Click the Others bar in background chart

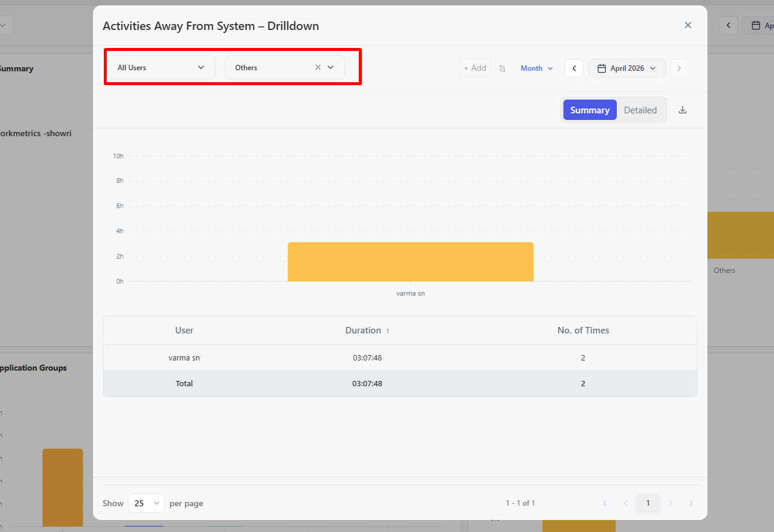[x=740, y=235]
